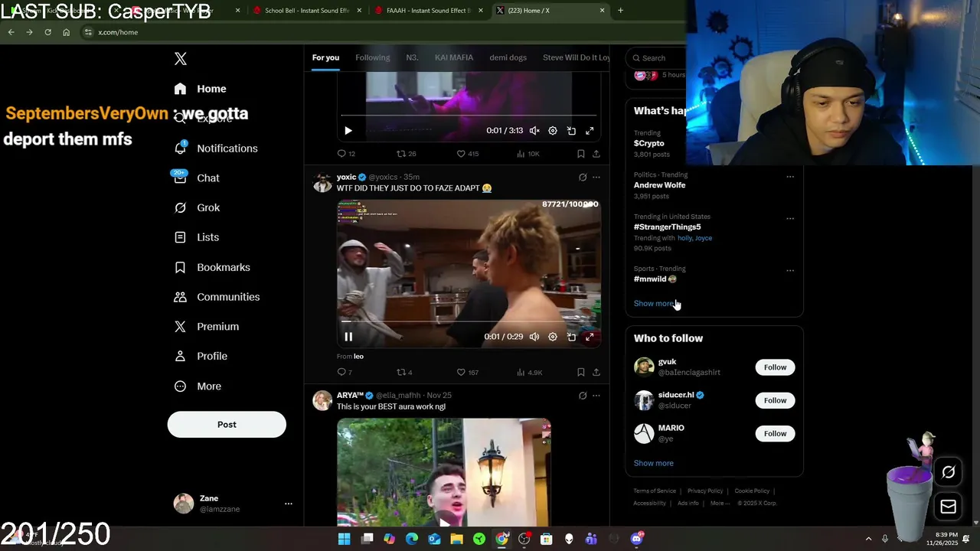Screen dimensions: 980x551
Task: Unmute the top 3:13 video
Action: (x=534, y=131)
